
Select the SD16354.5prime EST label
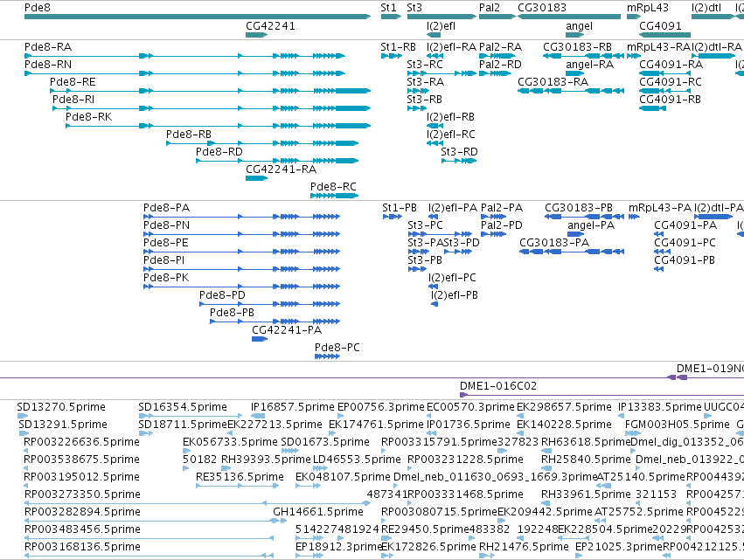pos(183,407)
